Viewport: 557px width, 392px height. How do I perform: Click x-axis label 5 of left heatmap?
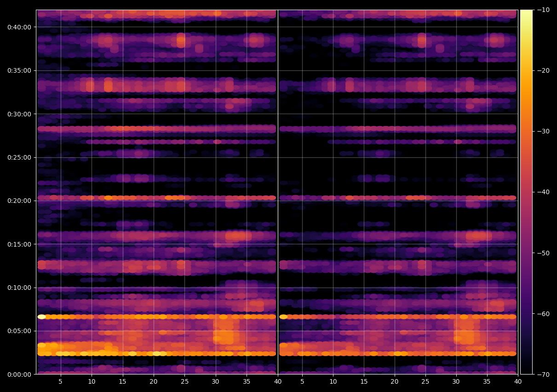pyautogui.click(x=61, y=382)
